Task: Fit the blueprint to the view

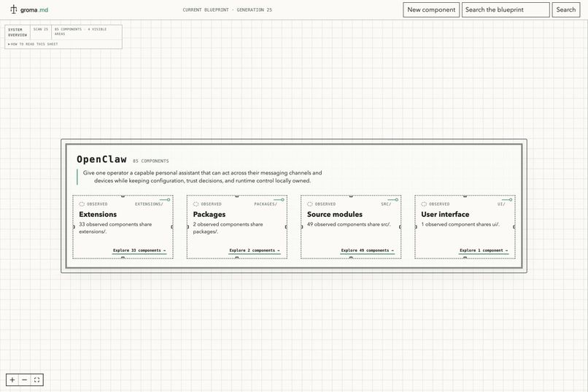Action: (x=36, y=380)
